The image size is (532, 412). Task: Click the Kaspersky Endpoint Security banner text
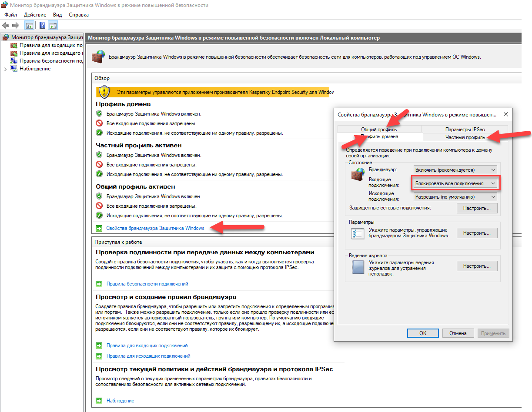225,92
